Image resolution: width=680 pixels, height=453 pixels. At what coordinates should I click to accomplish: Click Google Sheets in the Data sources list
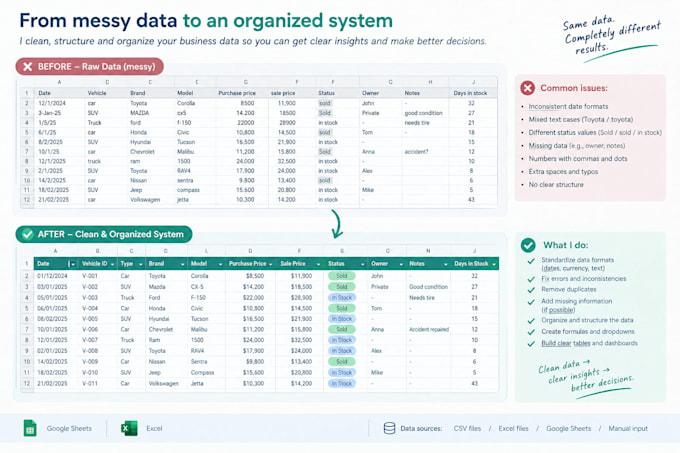tap(569, 428)
